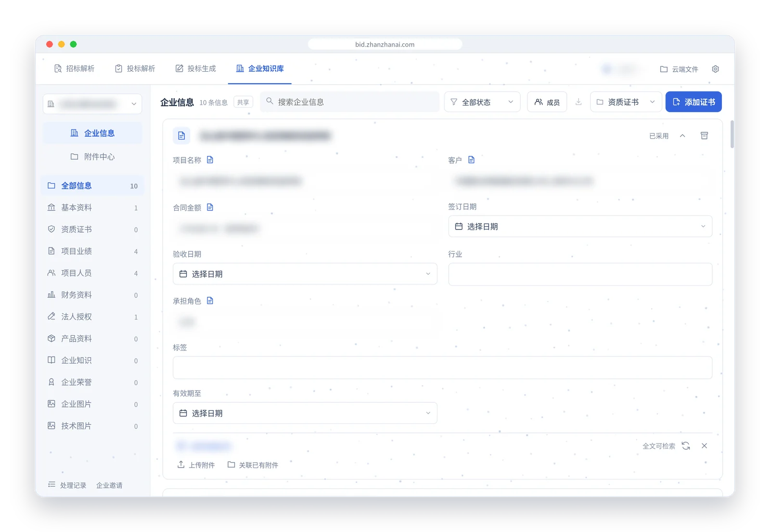Open 财务资料 category

[93, 295]
